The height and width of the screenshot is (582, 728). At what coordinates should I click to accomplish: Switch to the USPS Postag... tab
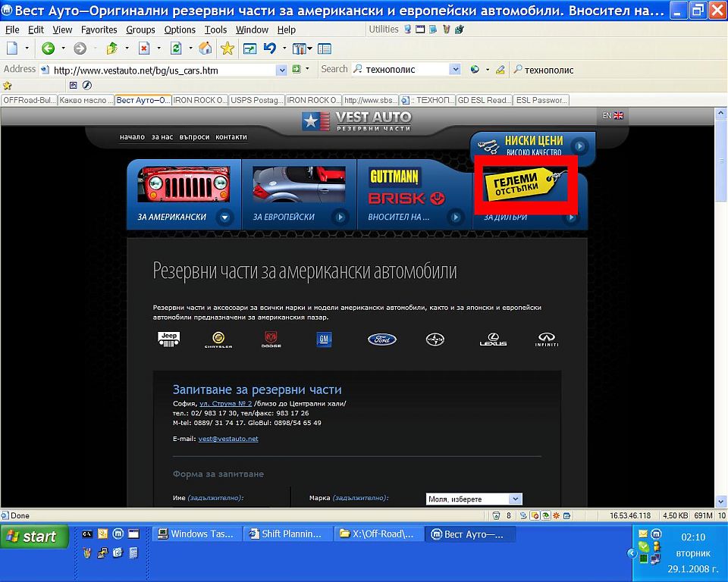click(257, 100)
